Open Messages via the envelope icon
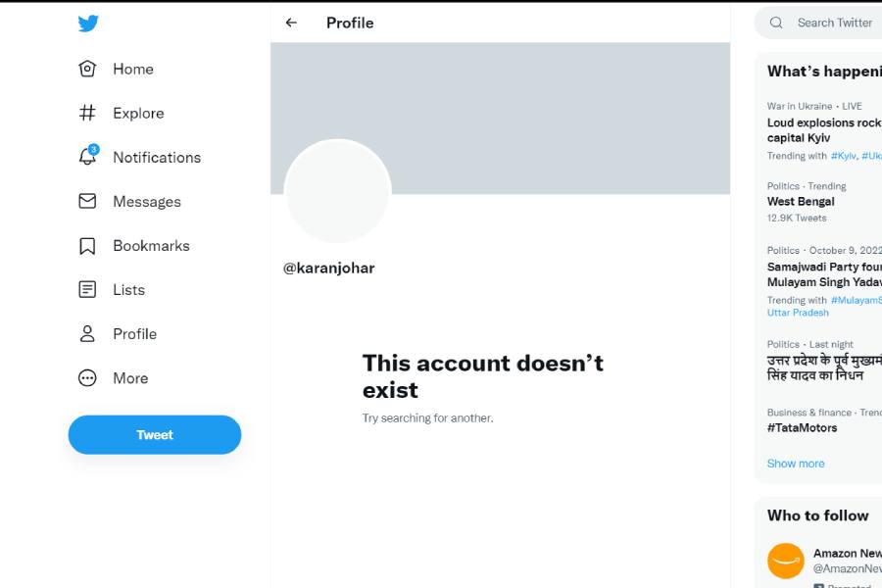Screen dimensions: 882x588 [x=87, y=201]
